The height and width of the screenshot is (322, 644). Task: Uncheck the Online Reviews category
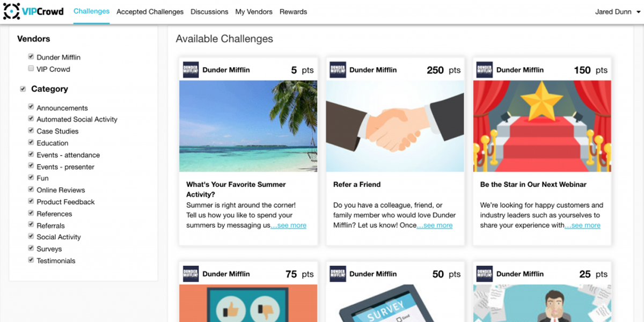click(x=31, y=189)
